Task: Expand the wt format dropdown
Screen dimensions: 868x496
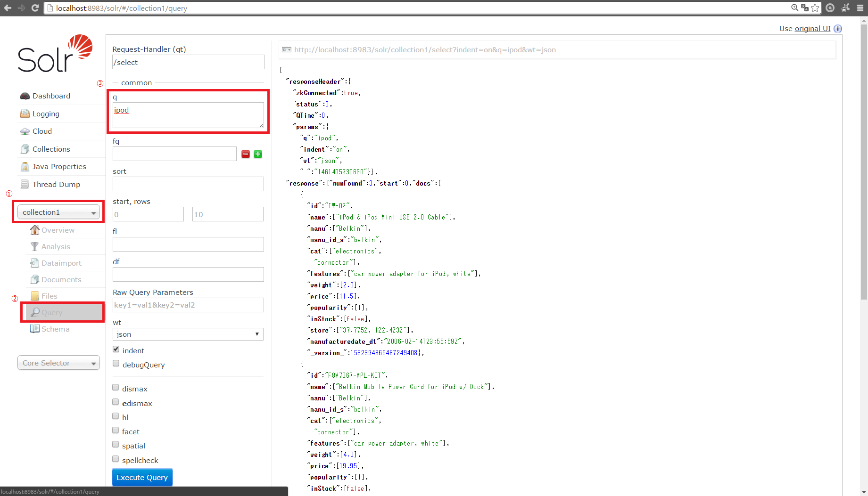Action: 188,334
